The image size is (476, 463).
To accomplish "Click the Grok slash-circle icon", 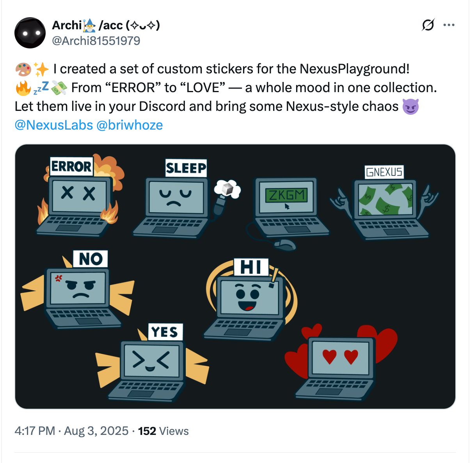I will [x=428, y=25].
